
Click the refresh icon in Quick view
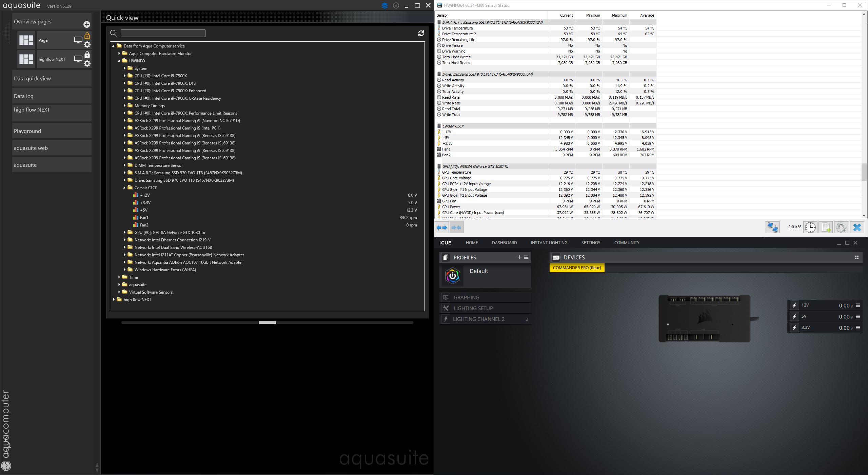[x=421, y=33]
